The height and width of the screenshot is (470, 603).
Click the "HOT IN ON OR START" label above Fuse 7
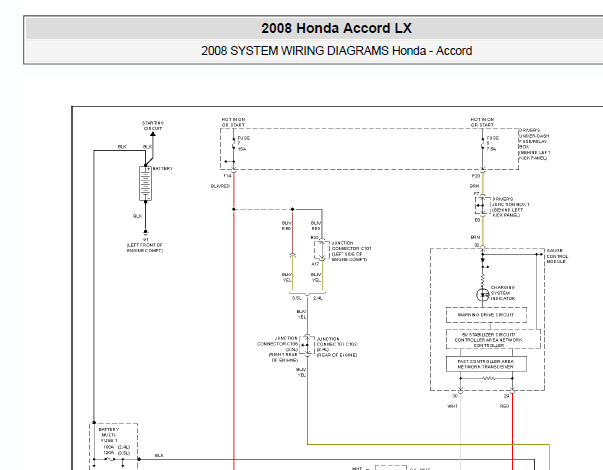point(233,122)
